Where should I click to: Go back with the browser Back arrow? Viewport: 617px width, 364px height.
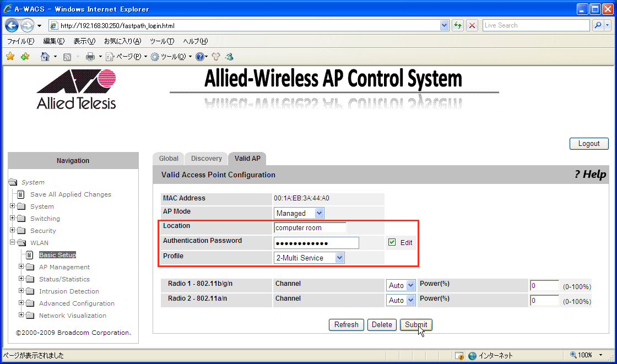(x=12, y=26)
